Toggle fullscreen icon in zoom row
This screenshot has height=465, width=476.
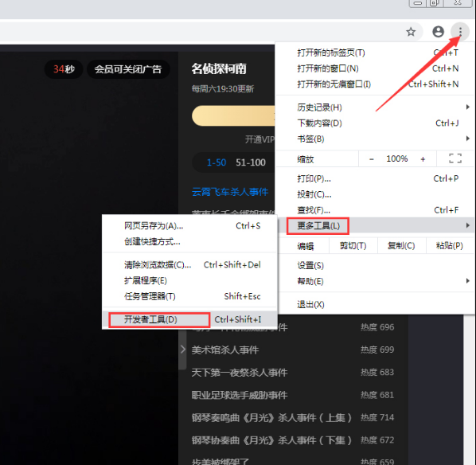pyautogui.click(x=455, y=158)
